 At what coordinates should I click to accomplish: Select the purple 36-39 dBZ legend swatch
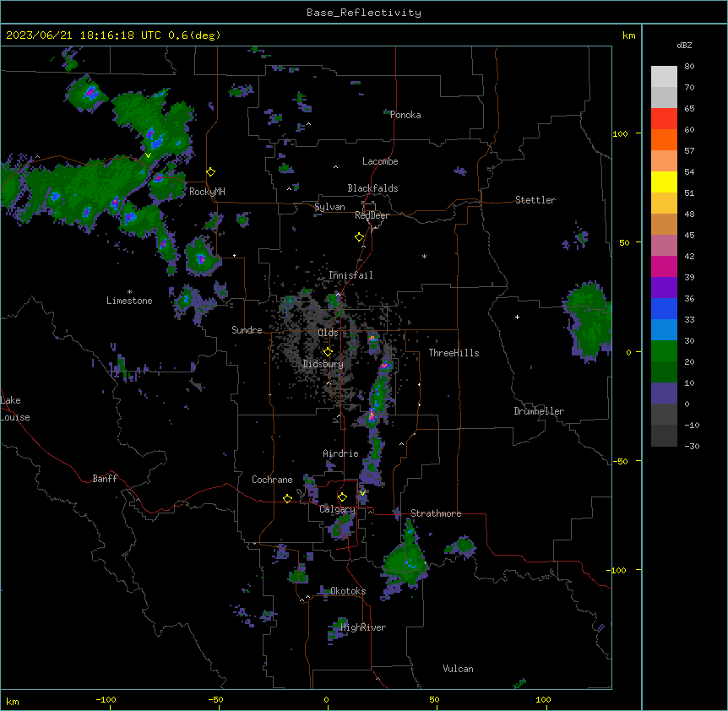pos(664,288)
